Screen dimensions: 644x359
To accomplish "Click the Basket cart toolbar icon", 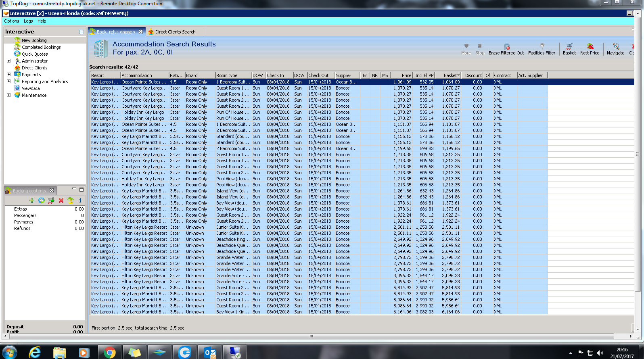I will [x=569, y=46].
